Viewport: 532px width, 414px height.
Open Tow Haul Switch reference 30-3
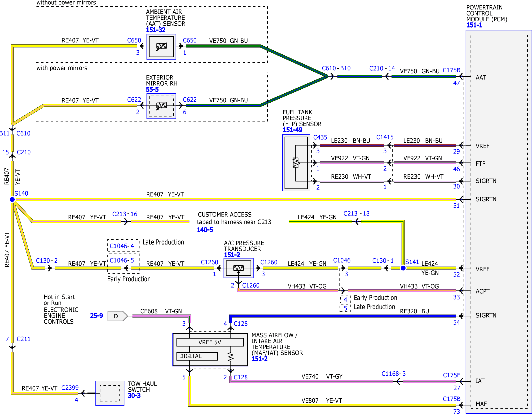[134, 396]
